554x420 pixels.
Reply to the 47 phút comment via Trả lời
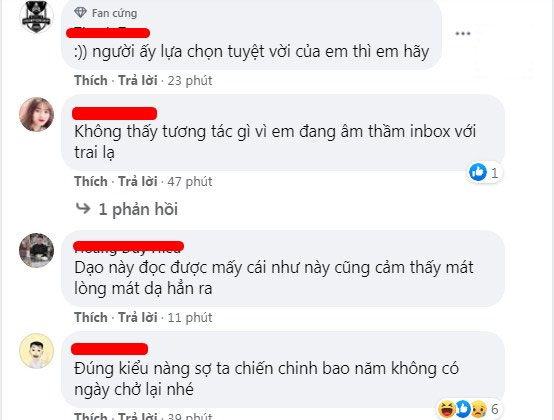tap(138, 182)
